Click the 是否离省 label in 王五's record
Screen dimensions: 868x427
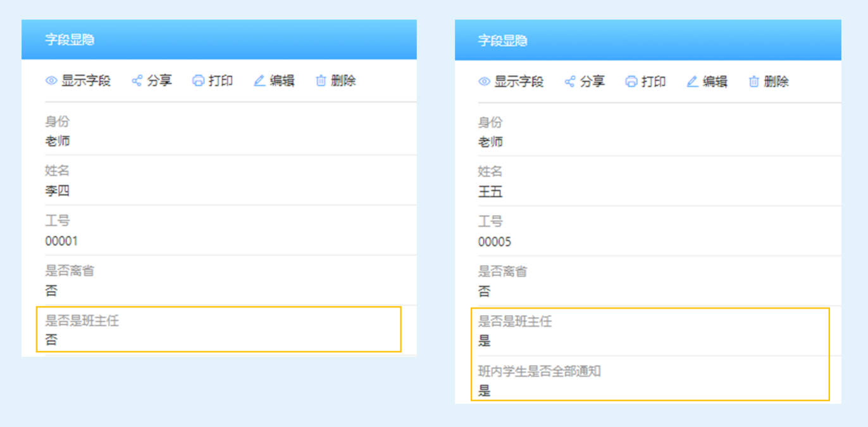click(x=502, y=271)
